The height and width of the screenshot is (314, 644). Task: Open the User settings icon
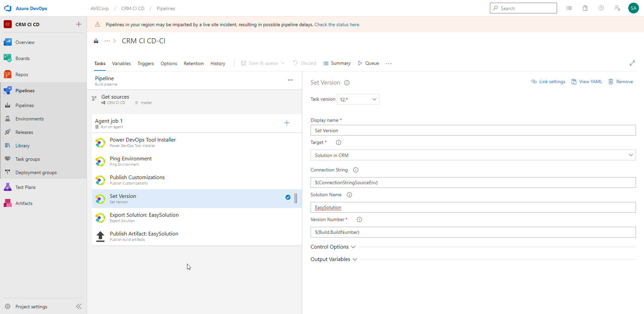click(x=617, y=8)
